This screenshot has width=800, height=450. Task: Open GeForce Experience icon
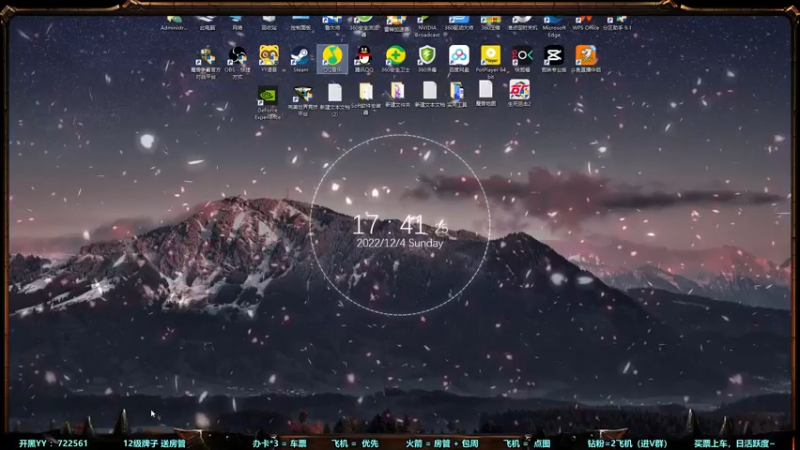pos(267,103)
